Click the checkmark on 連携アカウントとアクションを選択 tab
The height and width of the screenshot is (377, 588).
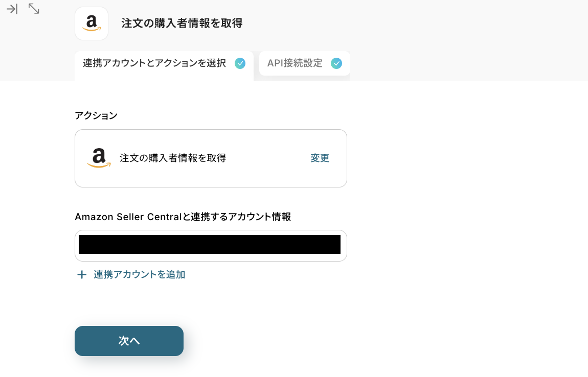(x=240, y=63)
